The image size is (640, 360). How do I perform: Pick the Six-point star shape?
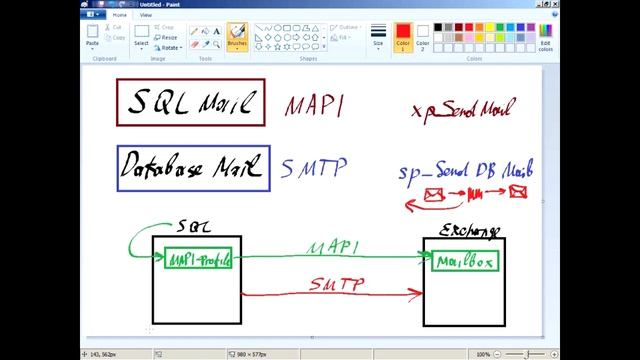[x=287, y=47]
